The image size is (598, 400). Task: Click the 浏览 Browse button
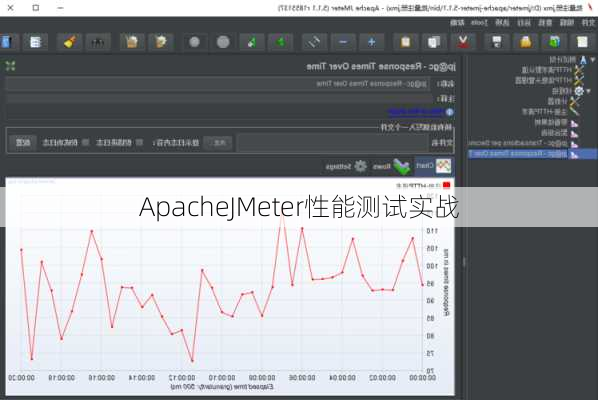[218, 143]
